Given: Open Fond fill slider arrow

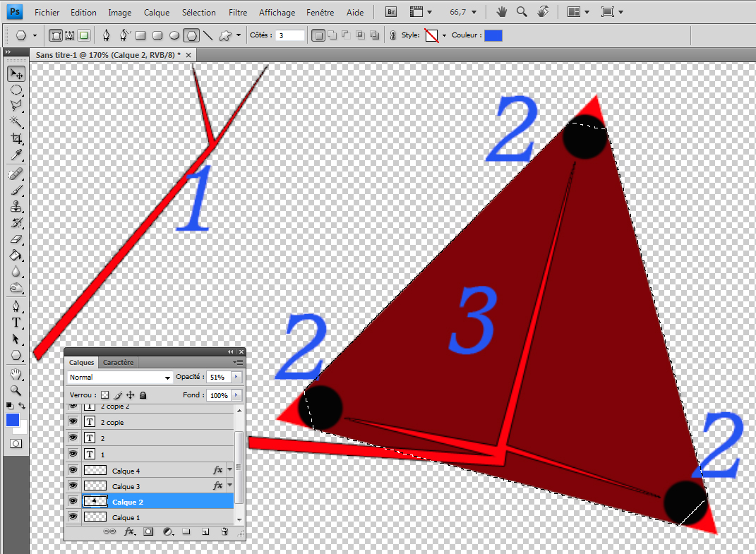Looking at the screenshot, I should 236,395.
